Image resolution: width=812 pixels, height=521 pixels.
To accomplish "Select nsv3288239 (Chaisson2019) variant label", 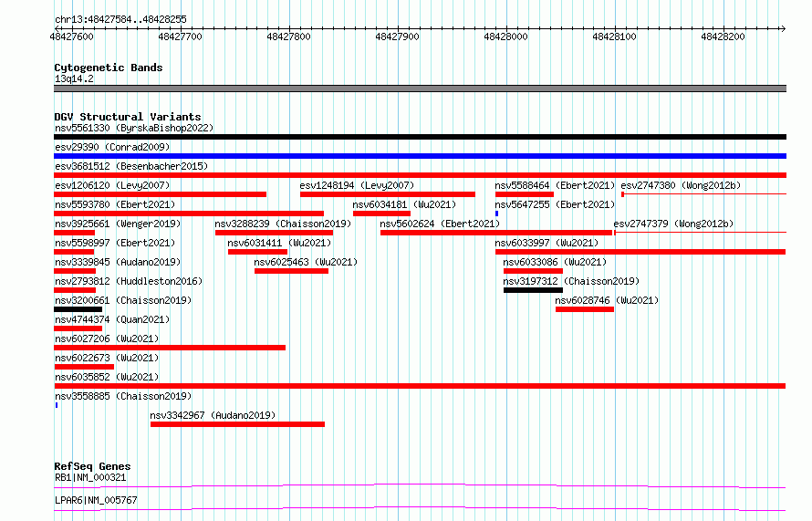I will coord(283,224).
